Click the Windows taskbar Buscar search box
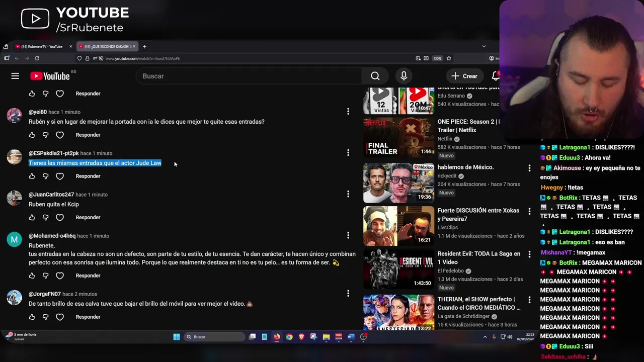This screenshot has height=362, width=644. [x=214, y=337]
